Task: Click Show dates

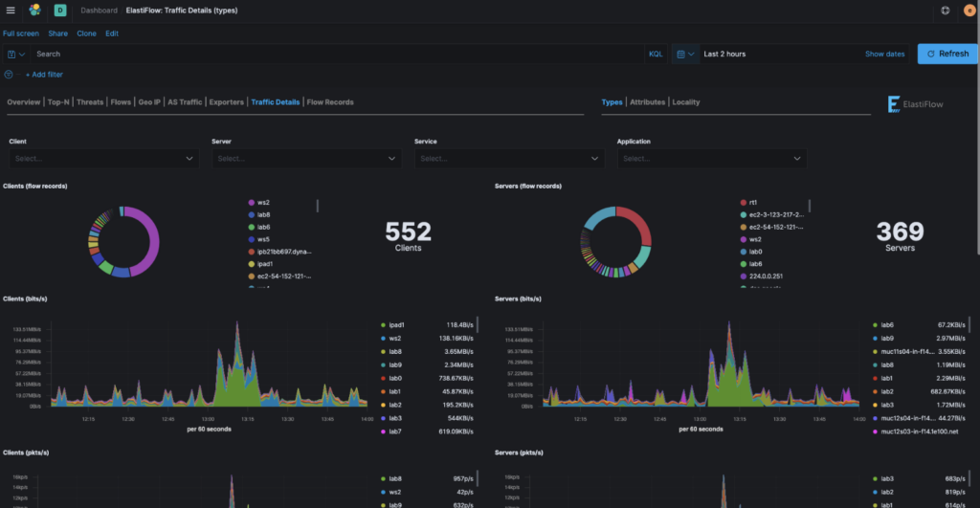Action: (x=884, y=55)
